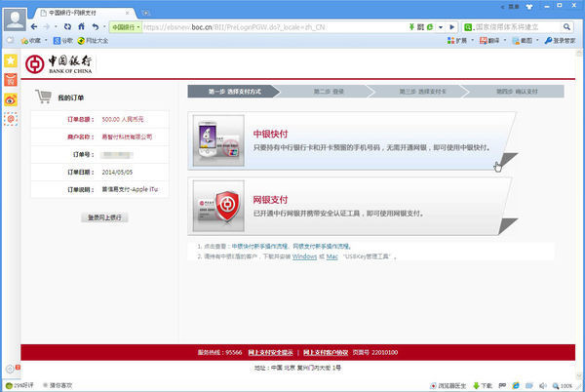Click the forward navigation arrow
This screenshot has height=392, width=585.
pyautogui.click(x=46, y=27)
